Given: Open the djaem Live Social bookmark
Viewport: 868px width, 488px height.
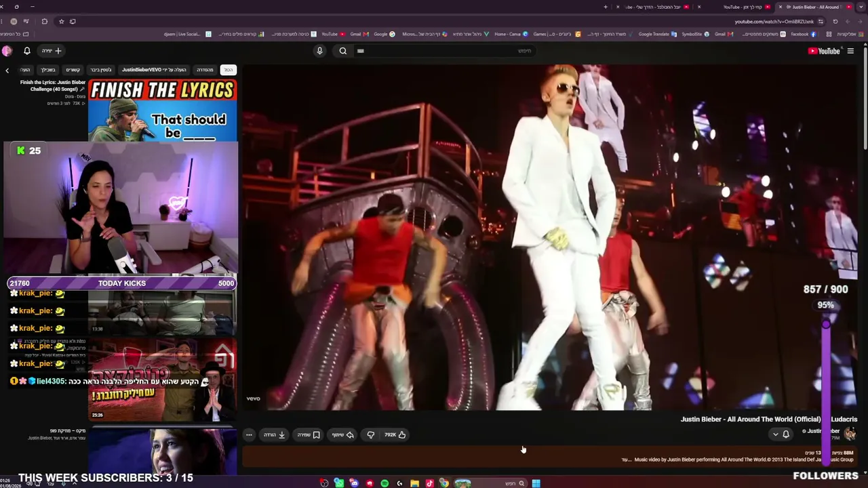Looking at the screenshot, I should (187, 34).
